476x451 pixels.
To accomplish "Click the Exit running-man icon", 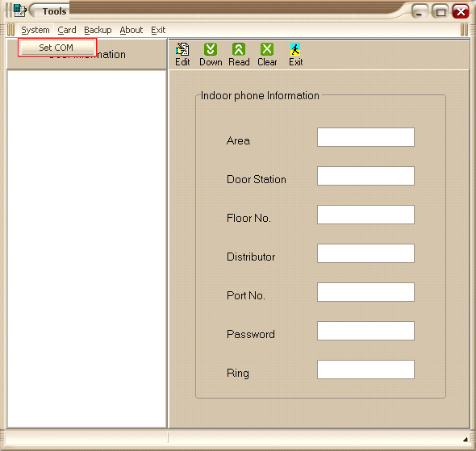I will [x=295, y=49].
